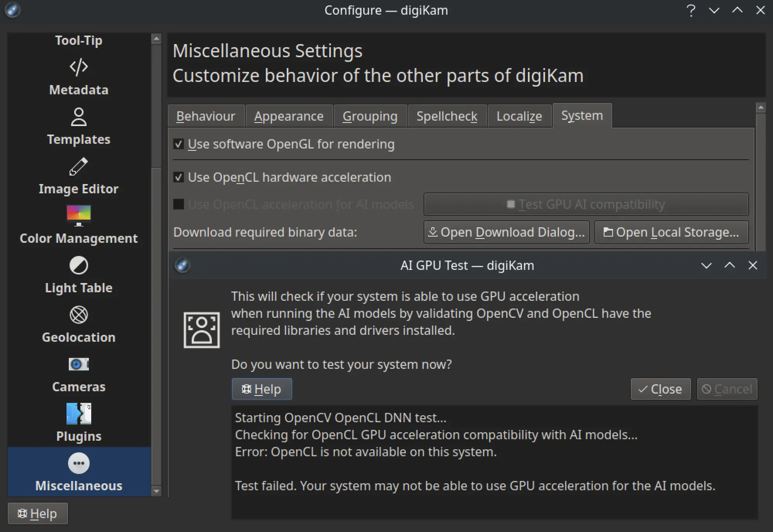
Task: Select the Image Editor pencil icon
Action: point(79,166)
